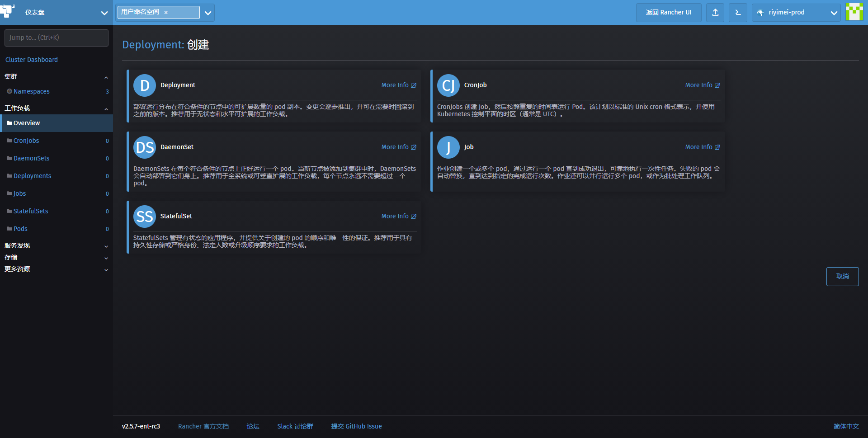This screenshot has height=438, width=868.
Task: Open the 提交 GitHub Issue link
Action: click(x=357, y=426)
